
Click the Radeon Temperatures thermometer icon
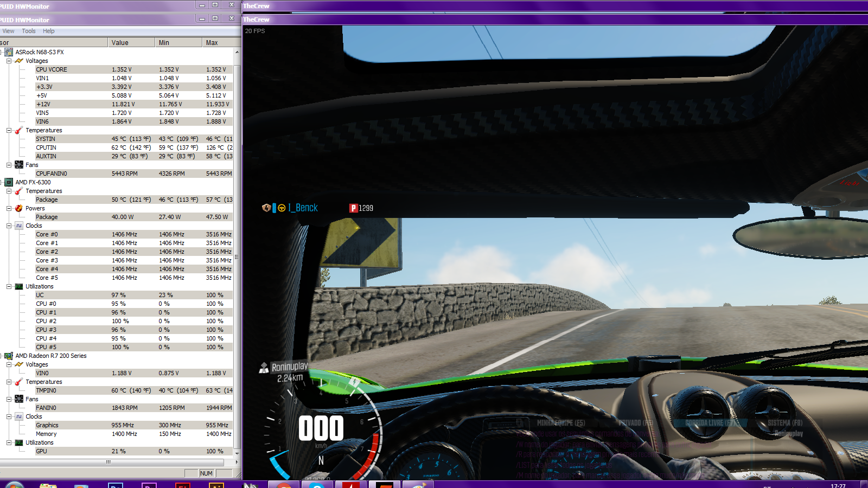[x=19, y=382]
